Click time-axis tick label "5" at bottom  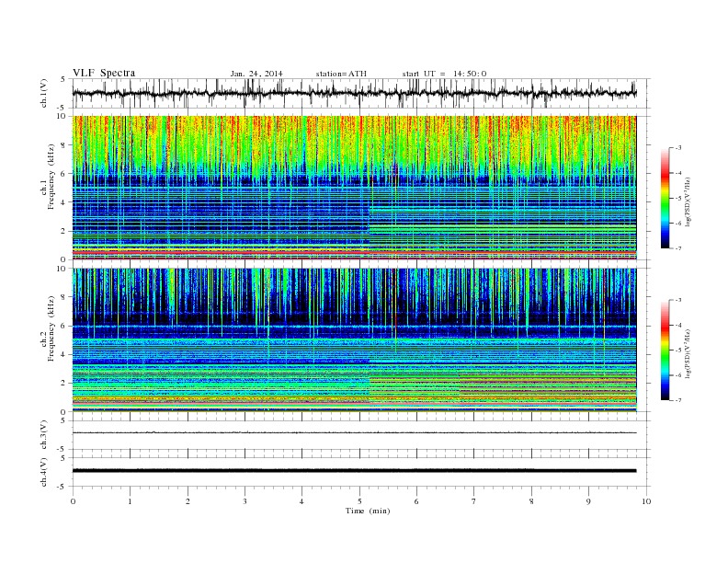[x=359, y=501]
